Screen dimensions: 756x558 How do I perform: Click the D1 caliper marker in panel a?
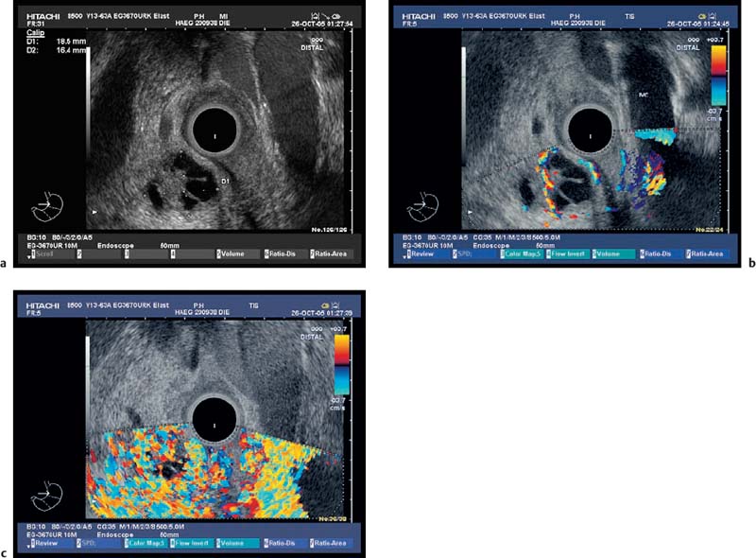pos(223,180)
